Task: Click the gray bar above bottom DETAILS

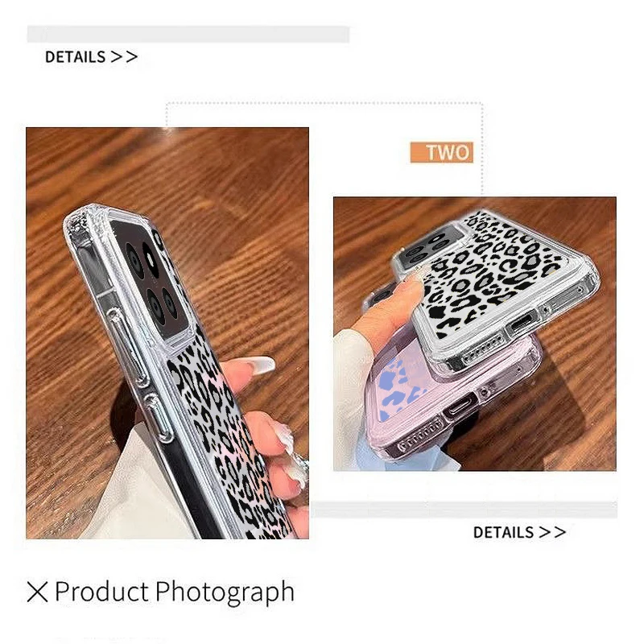Action: pos(464,510)
